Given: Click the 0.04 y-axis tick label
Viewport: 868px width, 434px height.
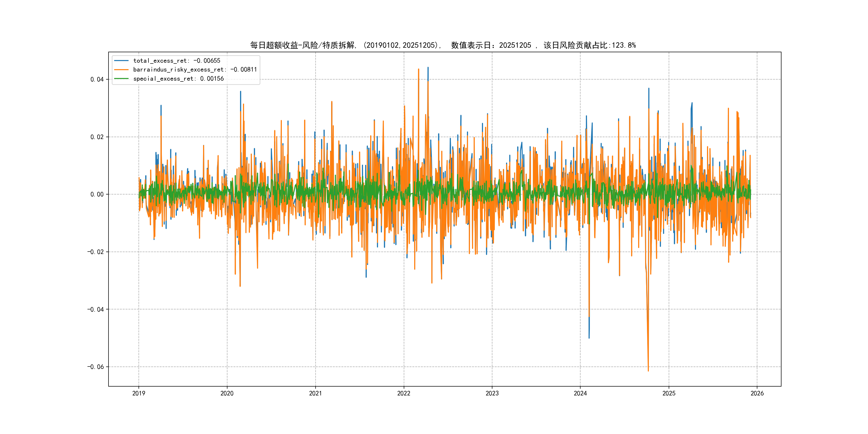Looking at the screenshot, I should pyautogui.click(x=97, y=80).
